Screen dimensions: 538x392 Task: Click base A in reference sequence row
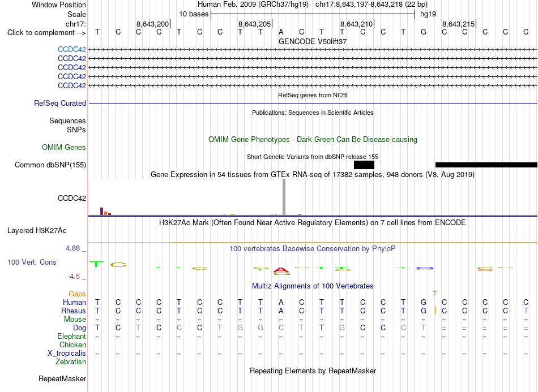281,32
